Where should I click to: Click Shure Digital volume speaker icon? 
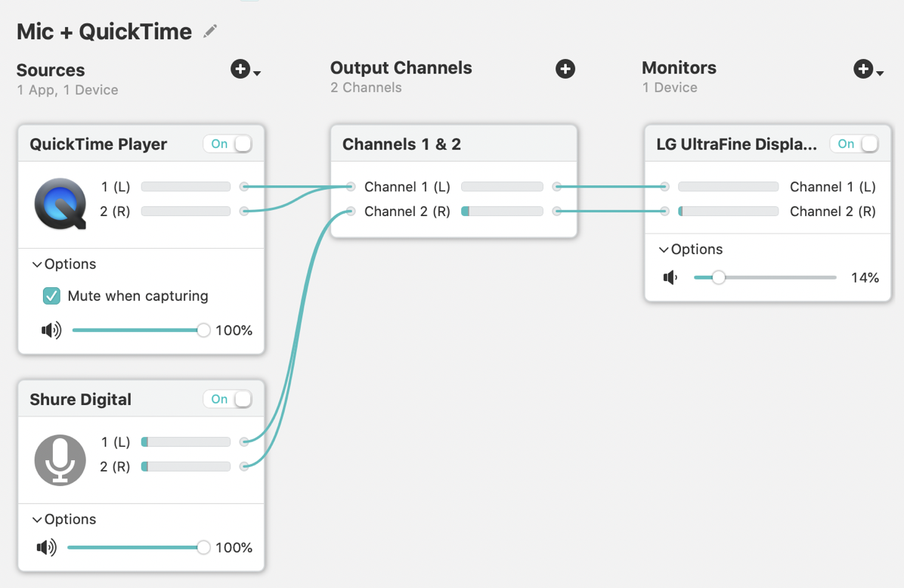[x=47, y=547]
